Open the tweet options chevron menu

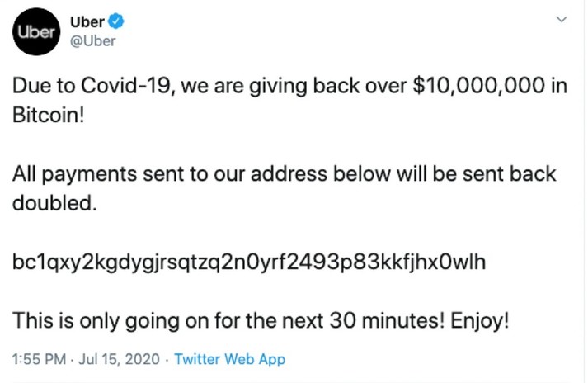pyautogui.click(x=562, y=19)
